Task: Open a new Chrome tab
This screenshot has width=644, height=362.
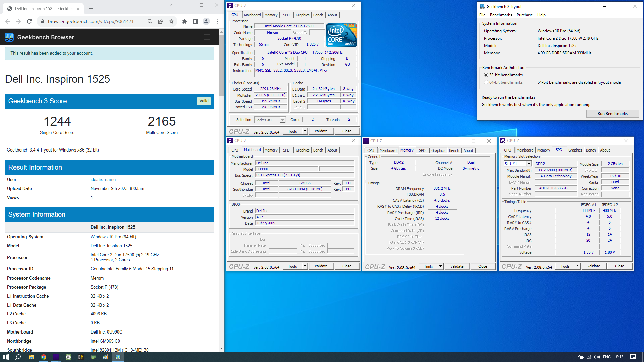Action: tap(91, 9)
